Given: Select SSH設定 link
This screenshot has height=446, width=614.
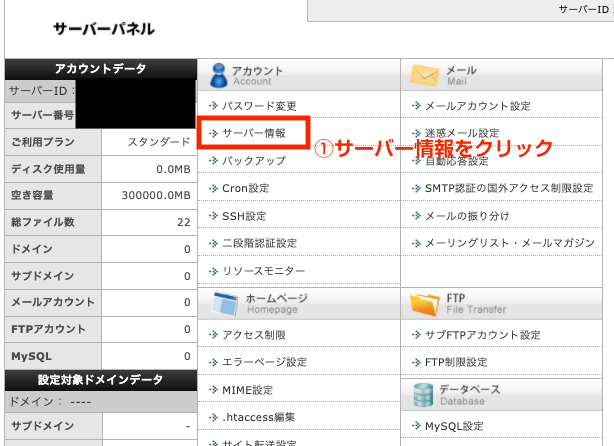Looking at the screenshot, I should pyautogui.click(x=244, y=216).
